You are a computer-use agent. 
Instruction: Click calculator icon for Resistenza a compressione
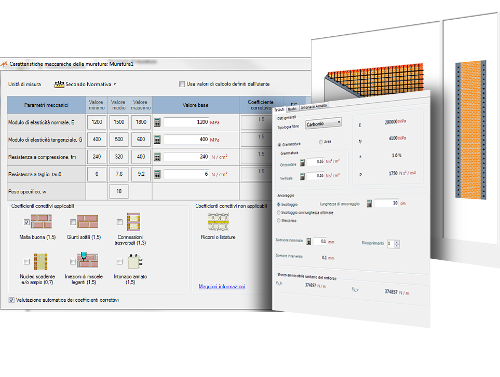click(157, 157)
